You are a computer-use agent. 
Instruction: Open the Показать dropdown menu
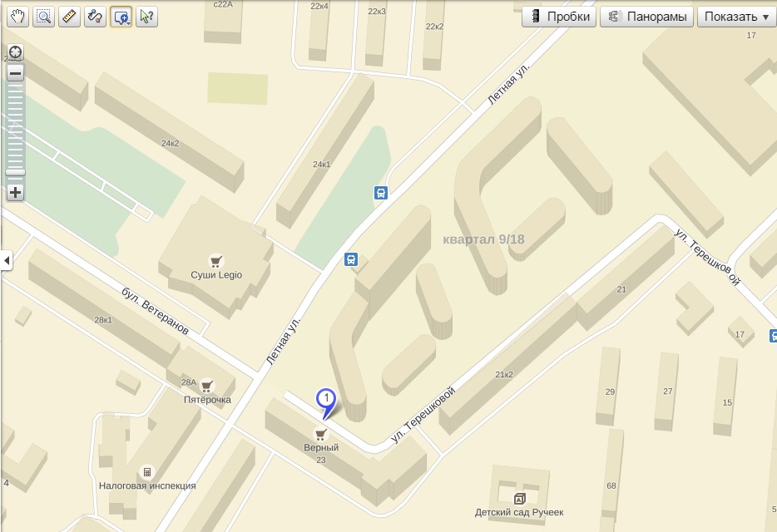(737, 17)
